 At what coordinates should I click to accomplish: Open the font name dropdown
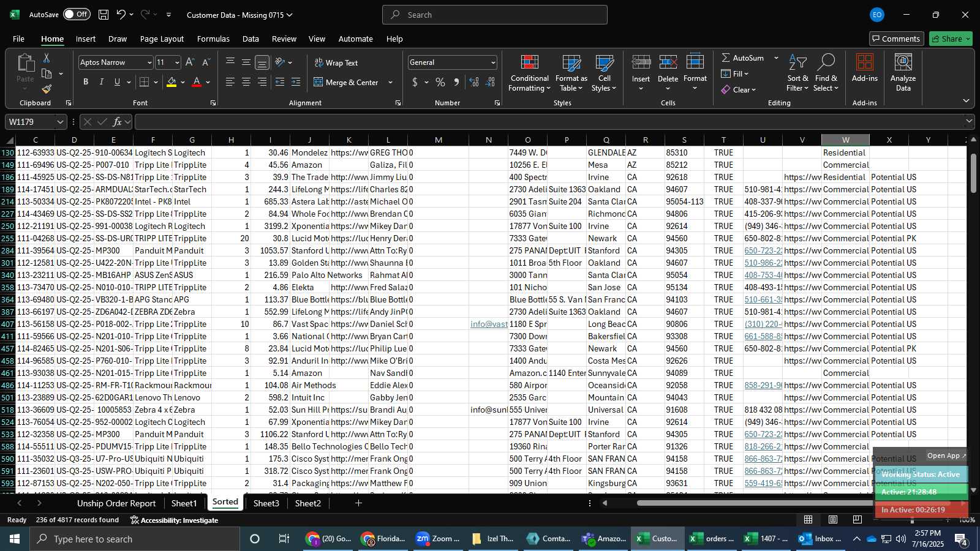(x=149, y=62)
